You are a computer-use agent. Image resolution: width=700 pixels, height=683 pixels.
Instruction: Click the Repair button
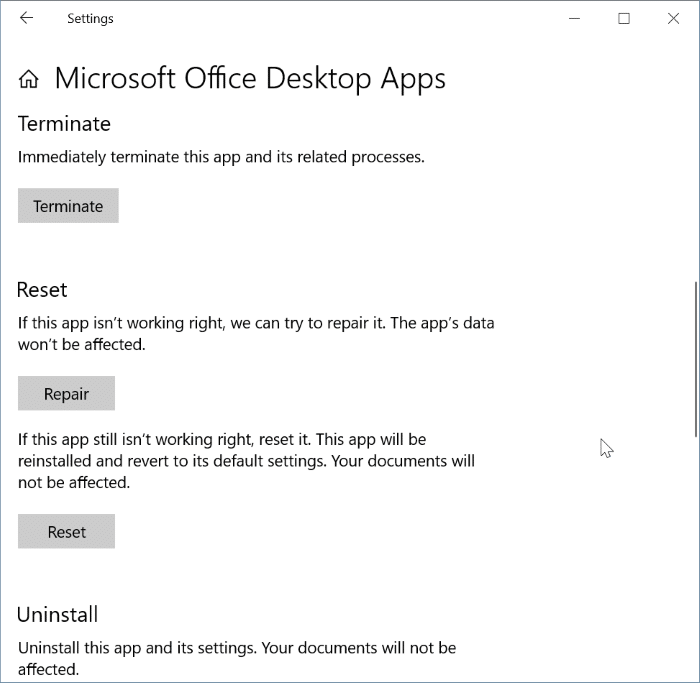pyautogui.click(x=67, y=393)
